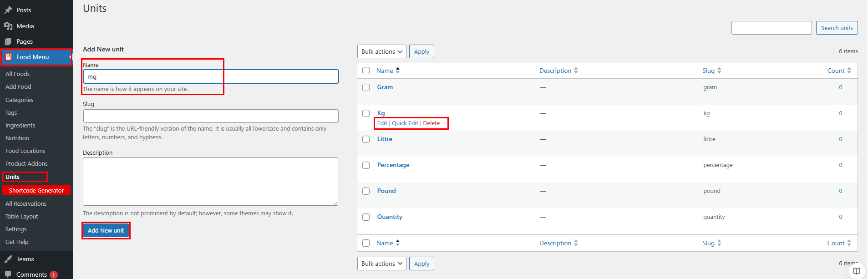The height and width of the screenshot is (279, 868).
Task: Open All Foods in the sidebar
Action: 18,74
